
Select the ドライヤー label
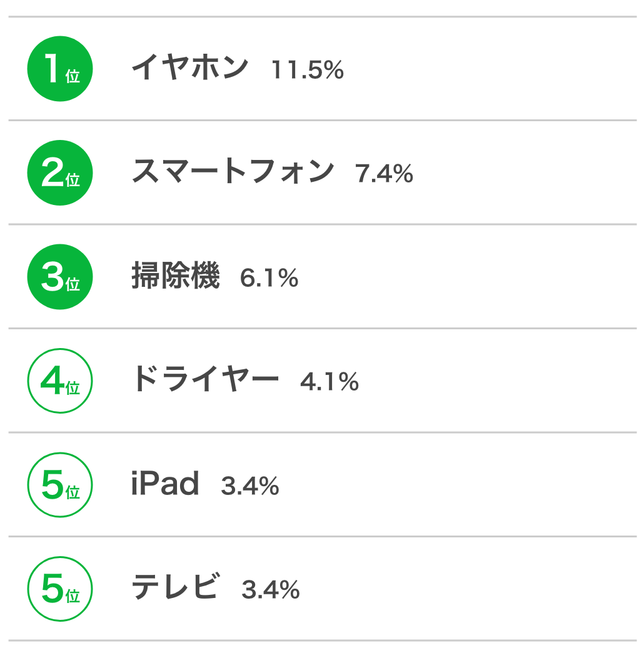pos(206,379)
